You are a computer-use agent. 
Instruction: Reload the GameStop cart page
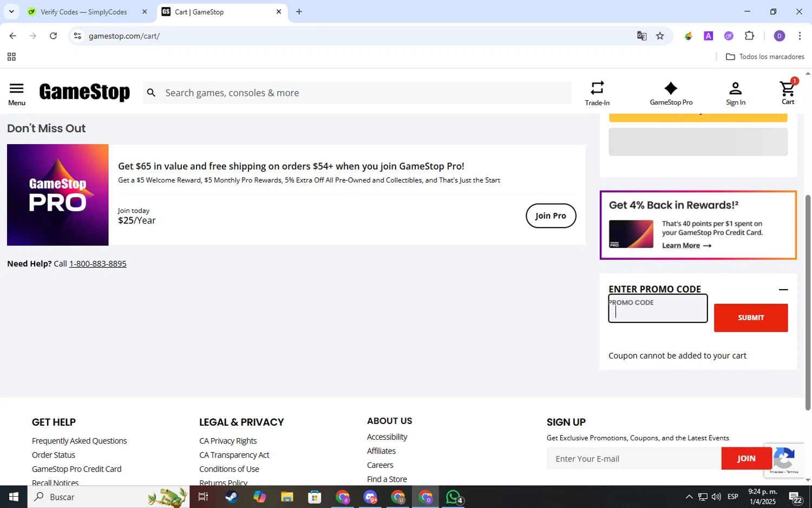click(x=53, y=36)
